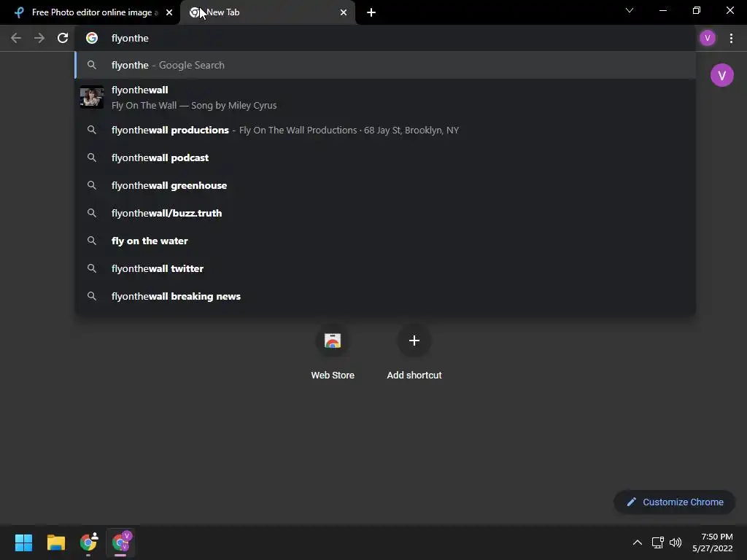The image size is (747, 560).
Task: Click search icon beside flyonthe Google Search
Action: (x=92, y=65)
